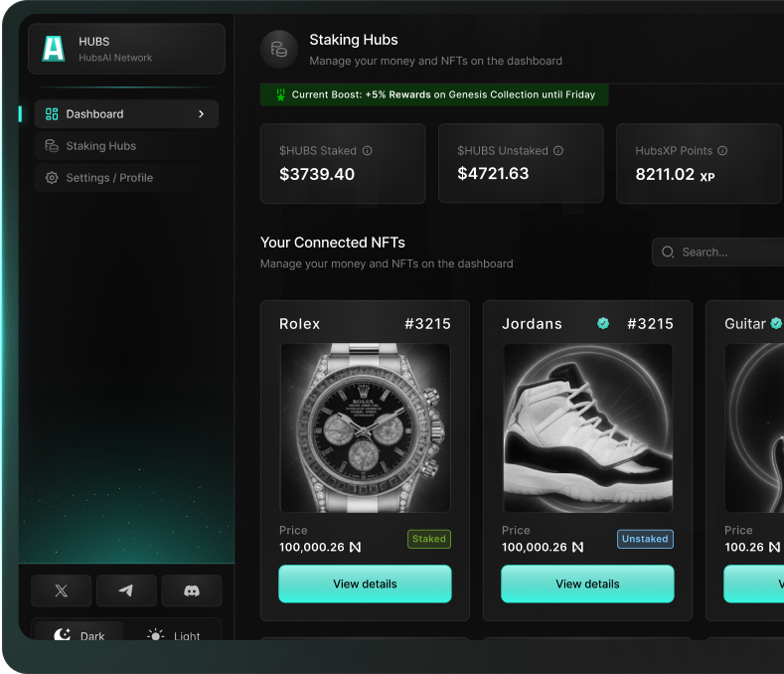Click the boost medal icon in the banner

pos(280,94)
